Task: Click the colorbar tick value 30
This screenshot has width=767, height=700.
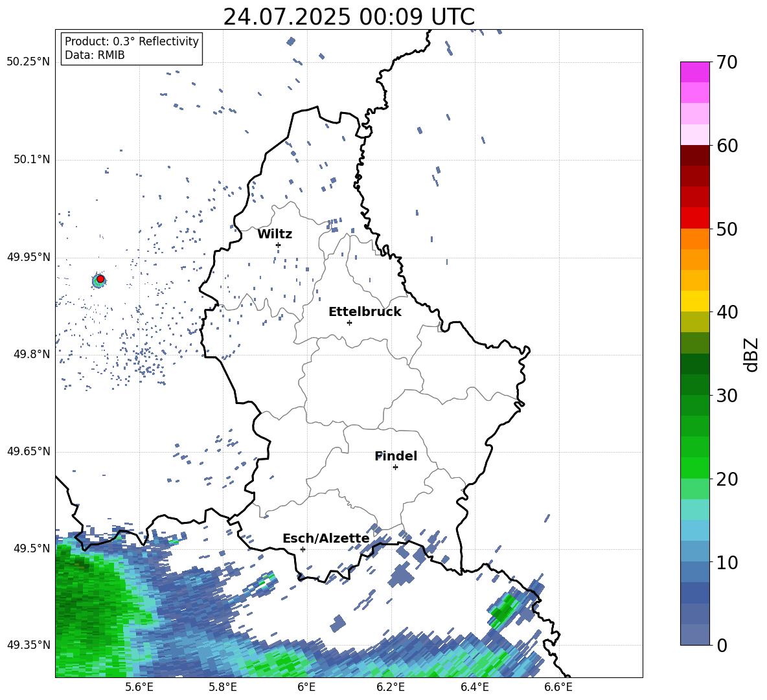Action: [727, 396]
